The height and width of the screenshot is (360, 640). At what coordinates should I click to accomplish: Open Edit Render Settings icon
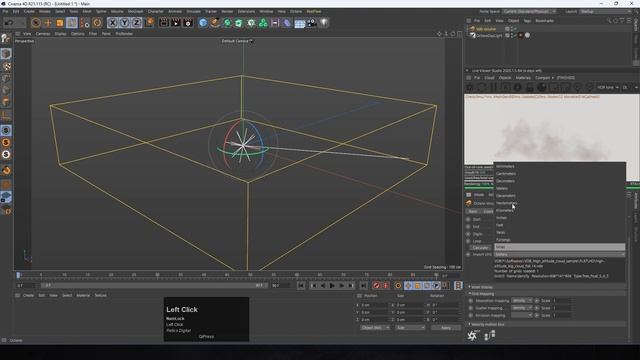[x=188, y=23]
